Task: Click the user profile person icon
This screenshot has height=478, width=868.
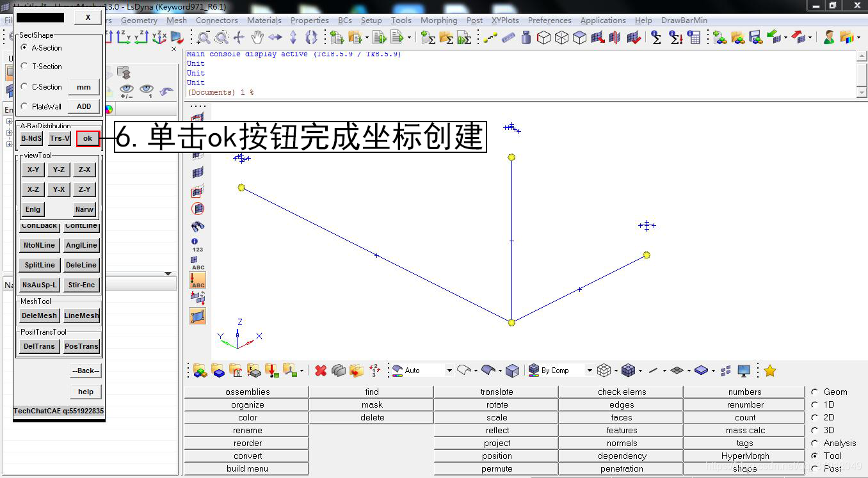Action: click(x=829, y=37)
